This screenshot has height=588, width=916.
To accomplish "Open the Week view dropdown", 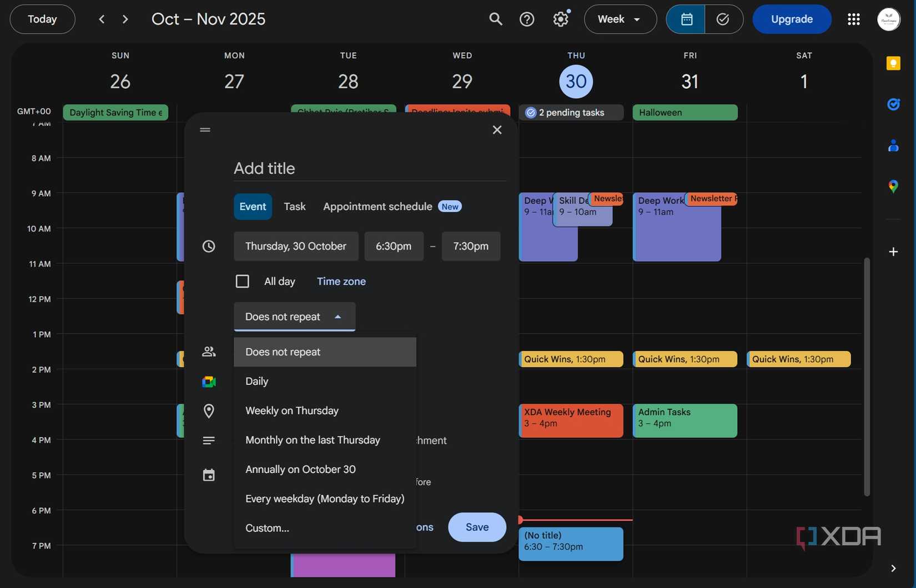I will tap(620, 19).
